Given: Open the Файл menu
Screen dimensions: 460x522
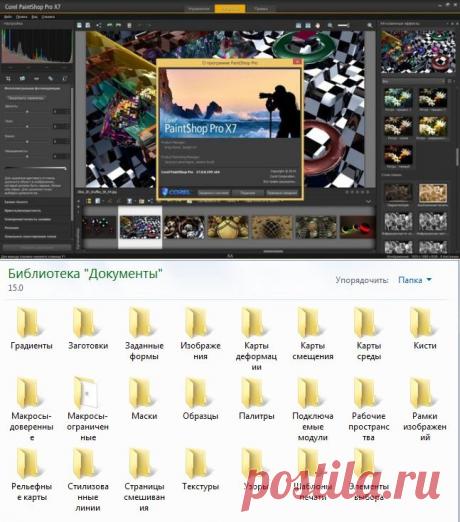Looking at the screenshot, I should (8, 16).
